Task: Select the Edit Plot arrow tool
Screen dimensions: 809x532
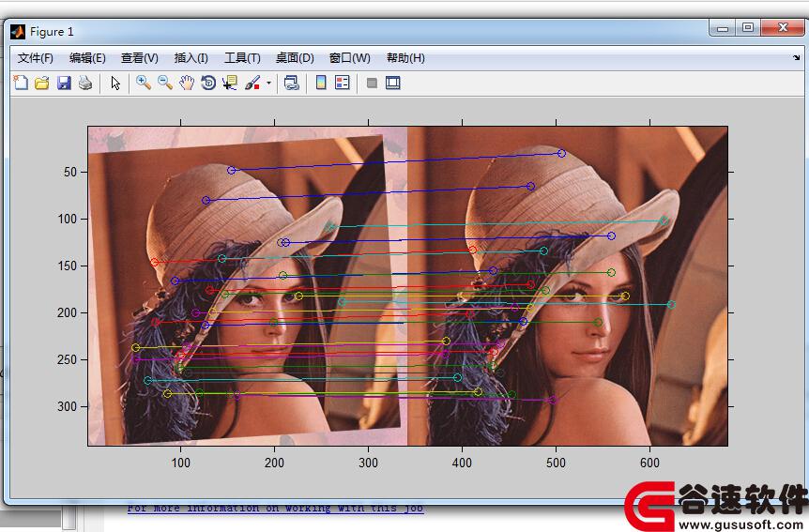Action: tap(115, 83)
